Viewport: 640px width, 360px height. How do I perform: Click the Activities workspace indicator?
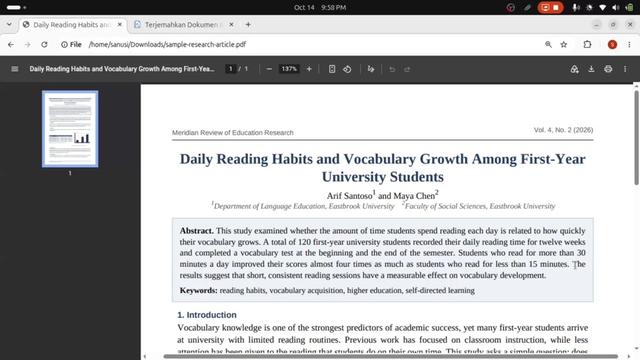[x=16, y=7]
